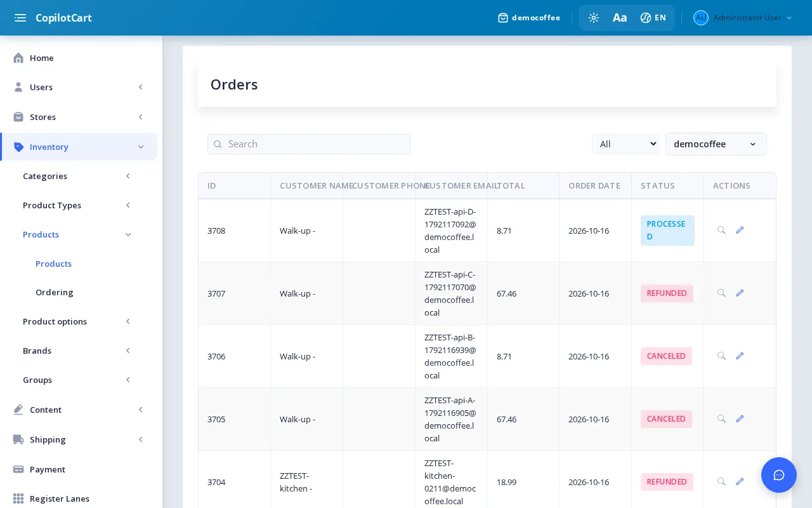Expand the Users menu
Viewport: 812px width, 508px height.
tap(79, 87)
